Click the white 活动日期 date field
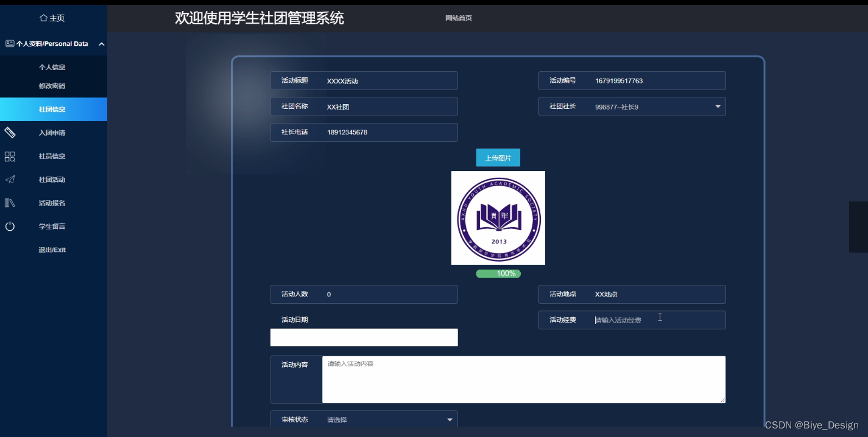Image resolution: width=868 pixels, height=437 pixels. point(364,337)
